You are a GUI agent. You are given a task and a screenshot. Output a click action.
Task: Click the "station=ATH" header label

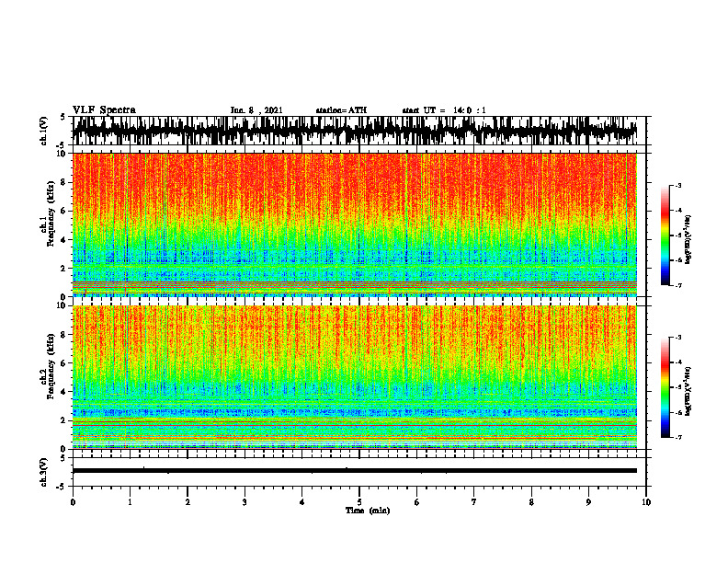coord(341,110)
